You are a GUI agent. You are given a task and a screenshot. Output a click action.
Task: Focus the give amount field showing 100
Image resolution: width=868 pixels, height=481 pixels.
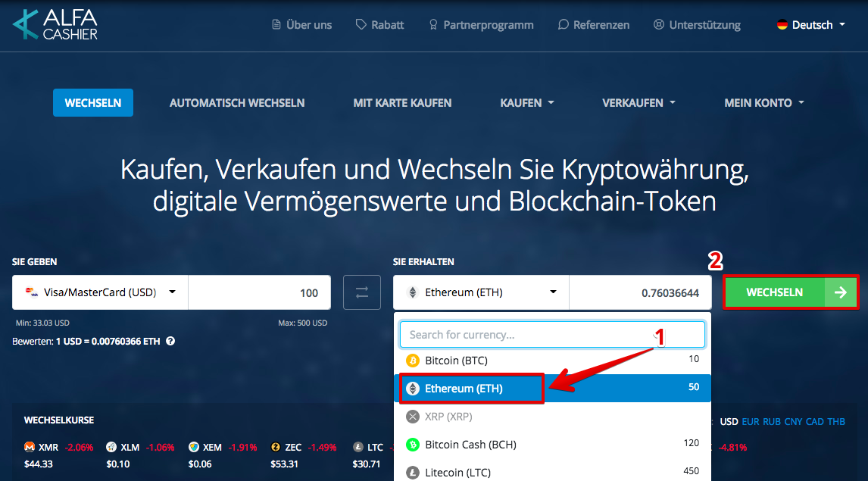pos(260,292)
